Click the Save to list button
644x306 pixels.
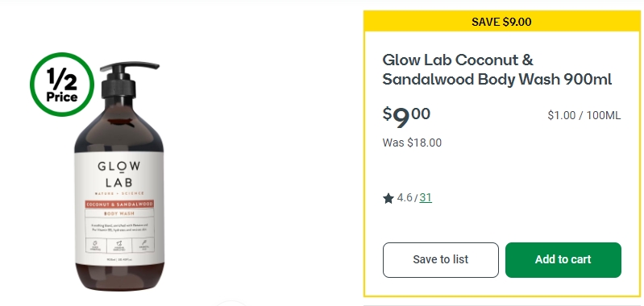tap(441, 259)
